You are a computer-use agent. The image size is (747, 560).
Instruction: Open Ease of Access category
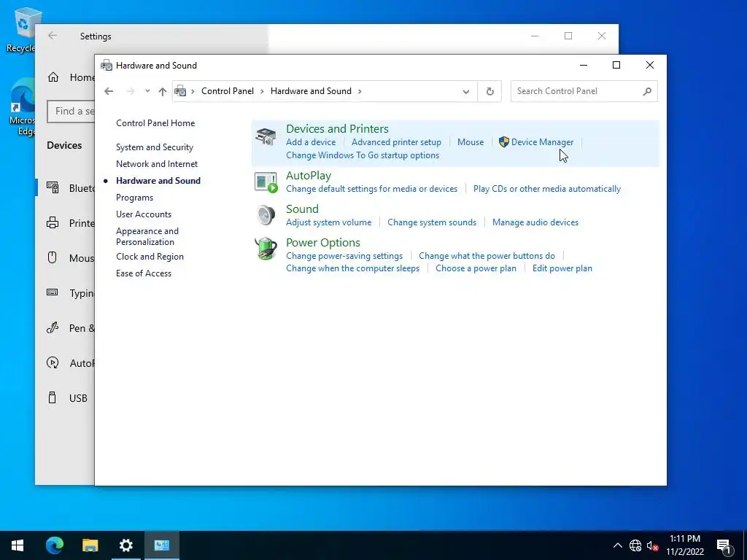[144, 273]
